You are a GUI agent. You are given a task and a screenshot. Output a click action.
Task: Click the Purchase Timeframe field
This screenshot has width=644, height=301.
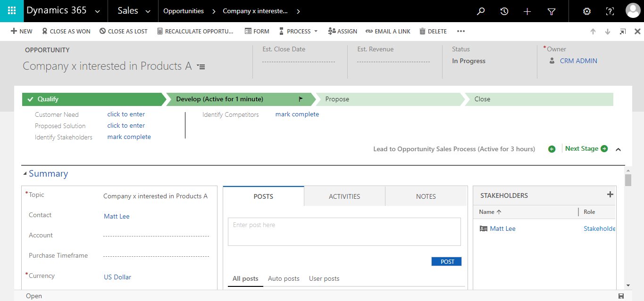pyautogui.click(x=156, y=256)
